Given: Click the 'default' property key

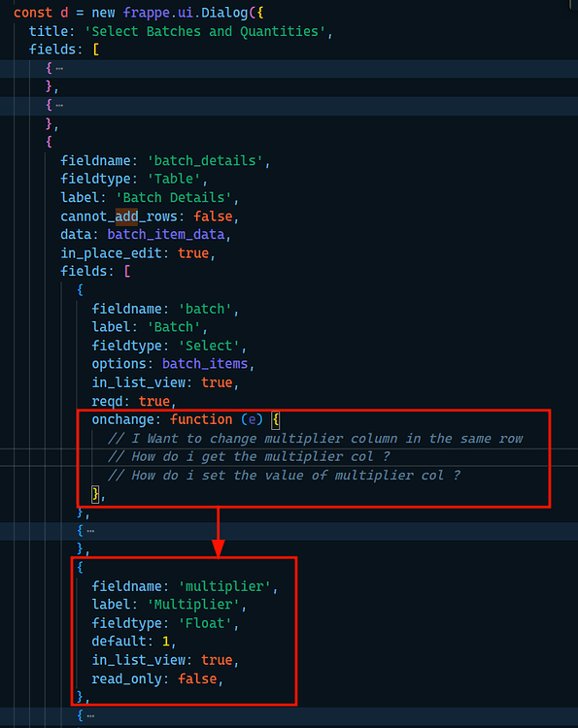Looking at the screenshot, I should click(x=119, y=642).
